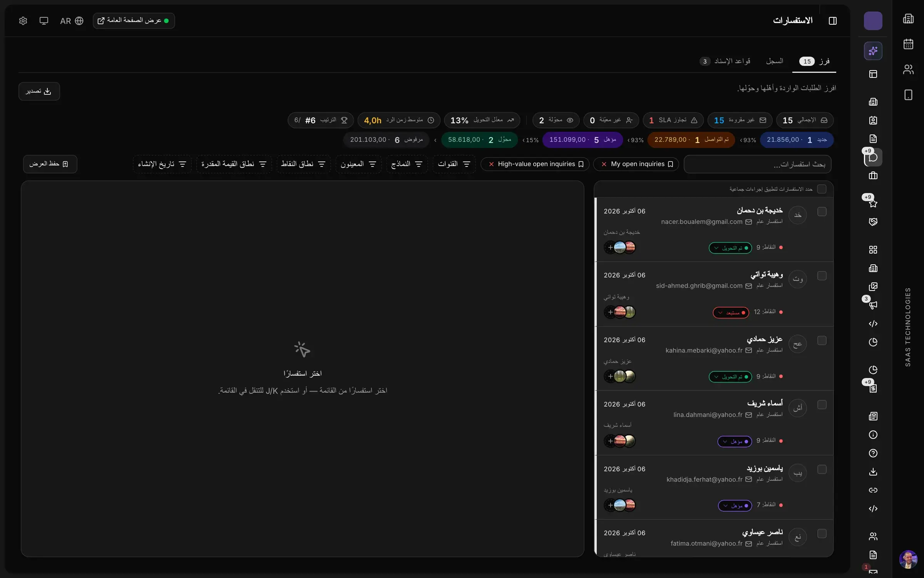Click the تصدير export button
The height and width of the screenshot is (578, 924).
click(x=39, y=91)
